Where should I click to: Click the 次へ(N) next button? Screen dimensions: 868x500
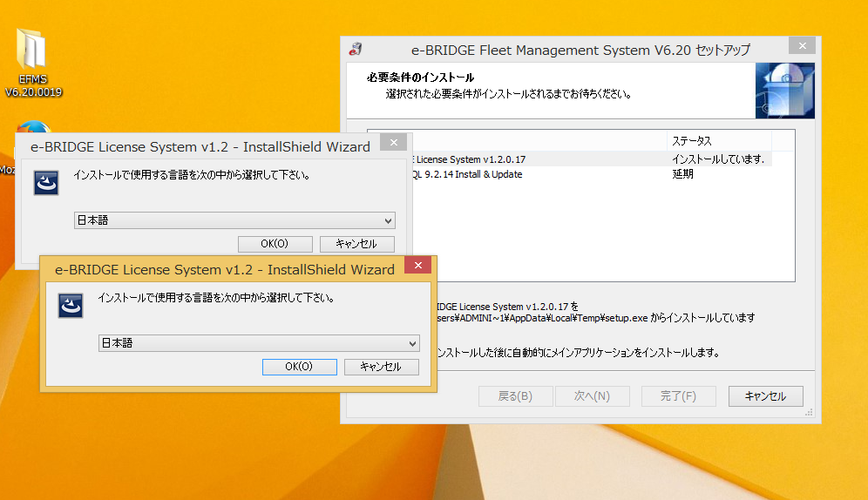[592, 396]
